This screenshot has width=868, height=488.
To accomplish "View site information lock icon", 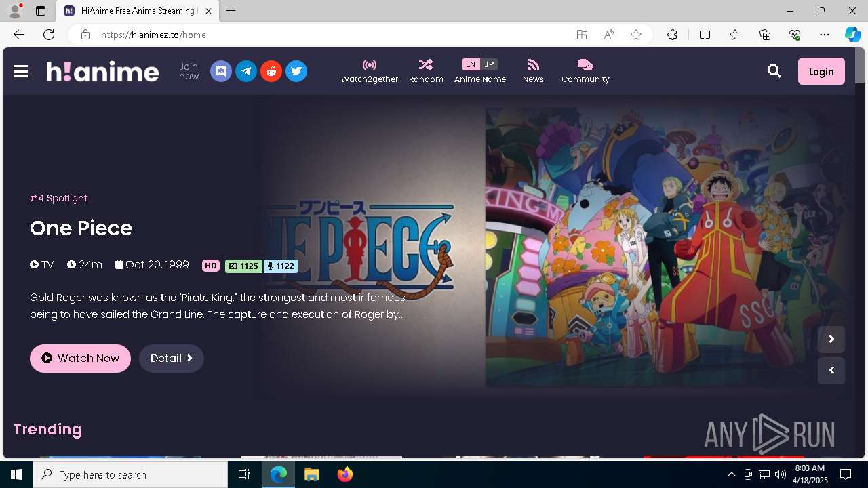I will (x=85, y=35).
